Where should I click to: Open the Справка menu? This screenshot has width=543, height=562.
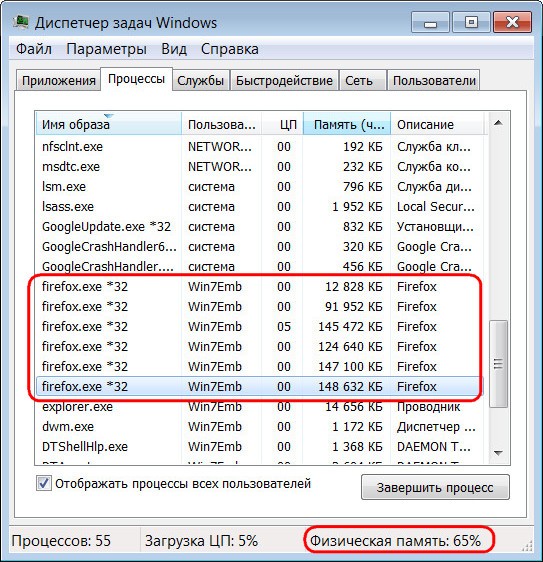pos(230,49)
